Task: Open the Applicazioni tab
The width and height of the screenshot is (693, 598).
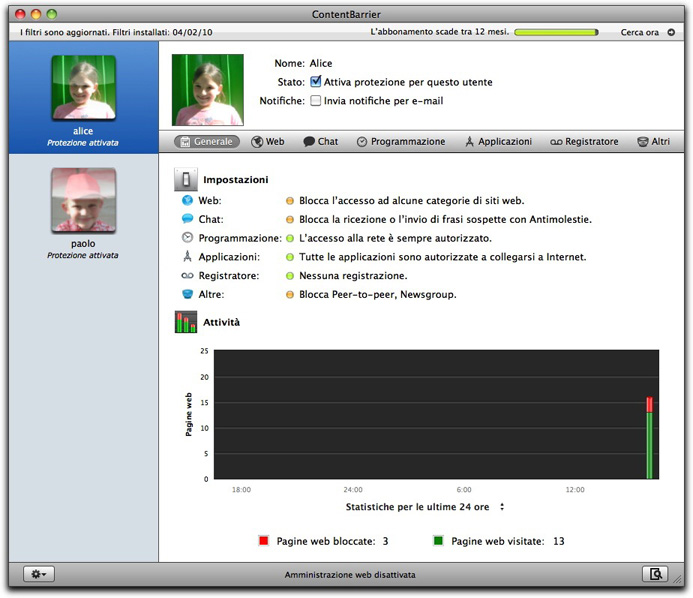Action: point(498,141)
